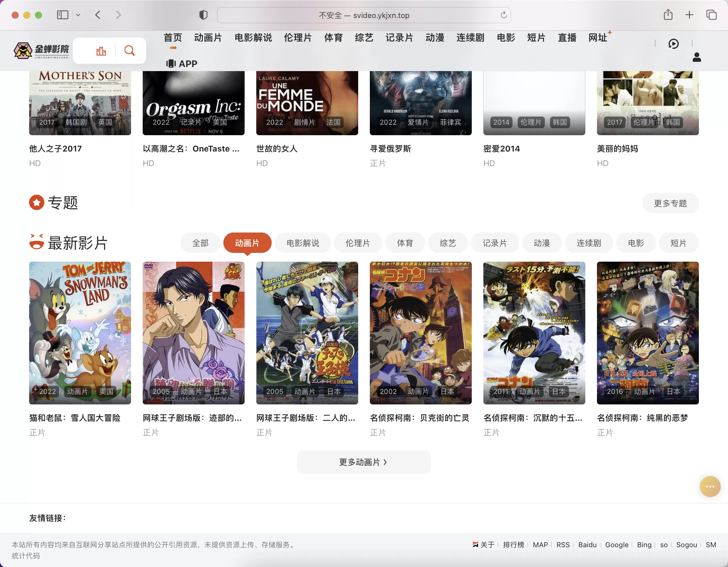The width and height of the screenshot is (728, 567).
Task: Select the 记录片 filter tab
Action: pos(495,243)
